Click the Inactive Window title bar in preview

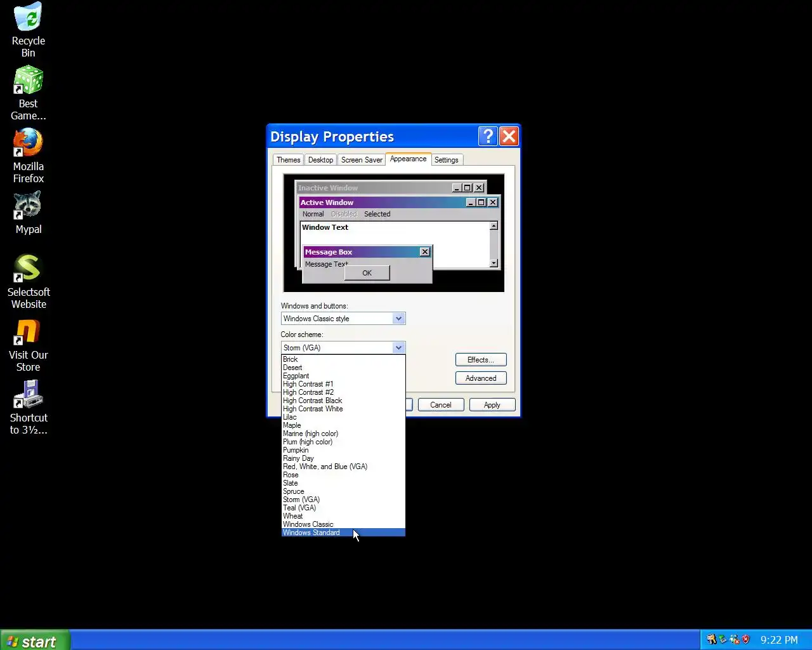point(391,188)
